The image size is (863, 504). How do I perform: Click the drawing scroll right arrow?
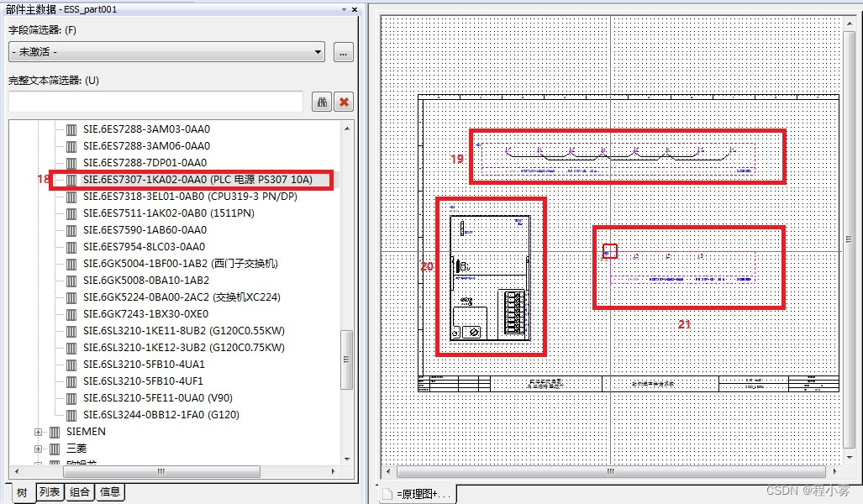(x=835, y=471)
